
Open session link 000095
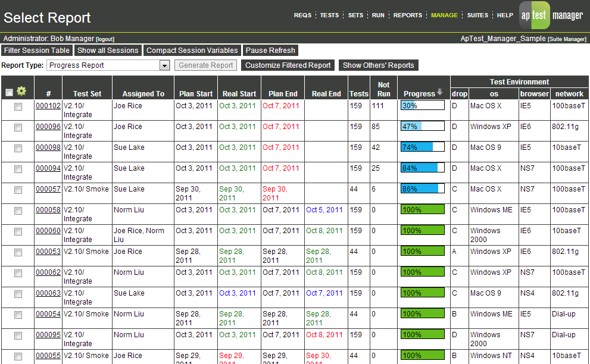pyautogui.click(x=48, y=335)
